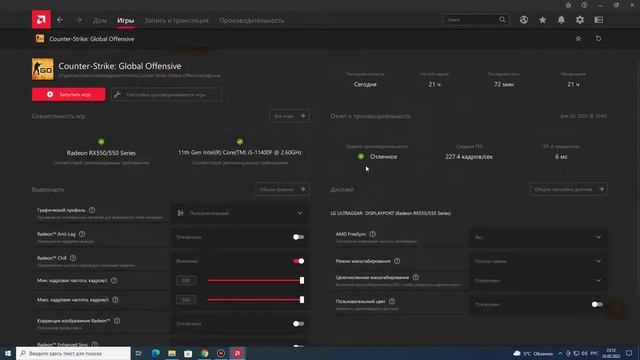Open Windows Start menu
640x360 pixels.
(x=8, y=353)
